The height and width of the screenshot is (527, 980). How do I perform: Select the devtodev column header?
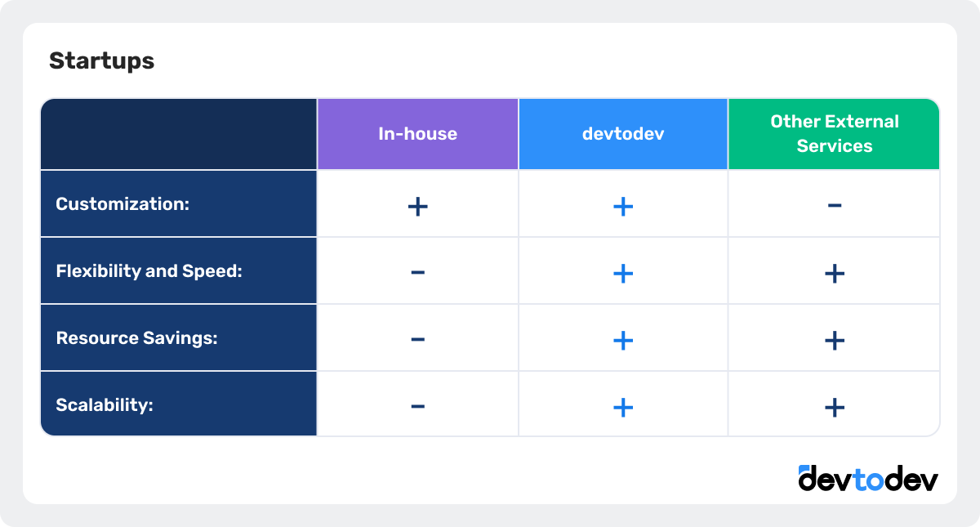point(623,134)
